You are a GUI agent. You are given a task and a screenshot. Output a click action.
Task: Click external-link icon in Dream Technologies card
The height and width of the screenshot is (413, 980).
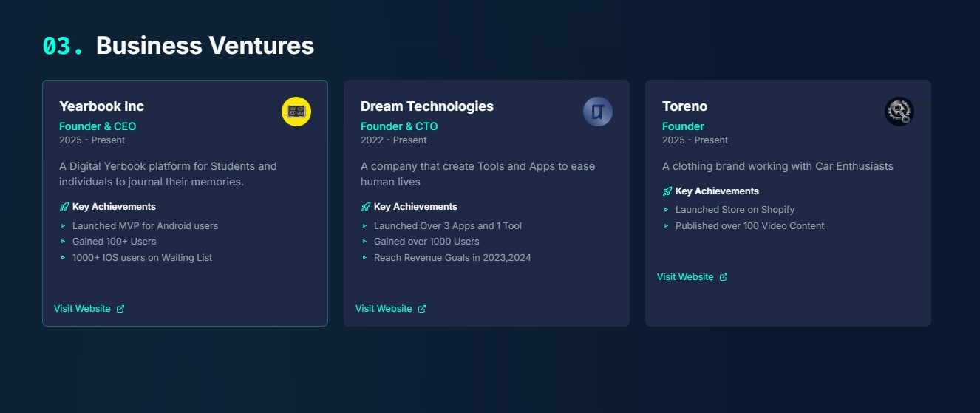(x=422, y=309)
